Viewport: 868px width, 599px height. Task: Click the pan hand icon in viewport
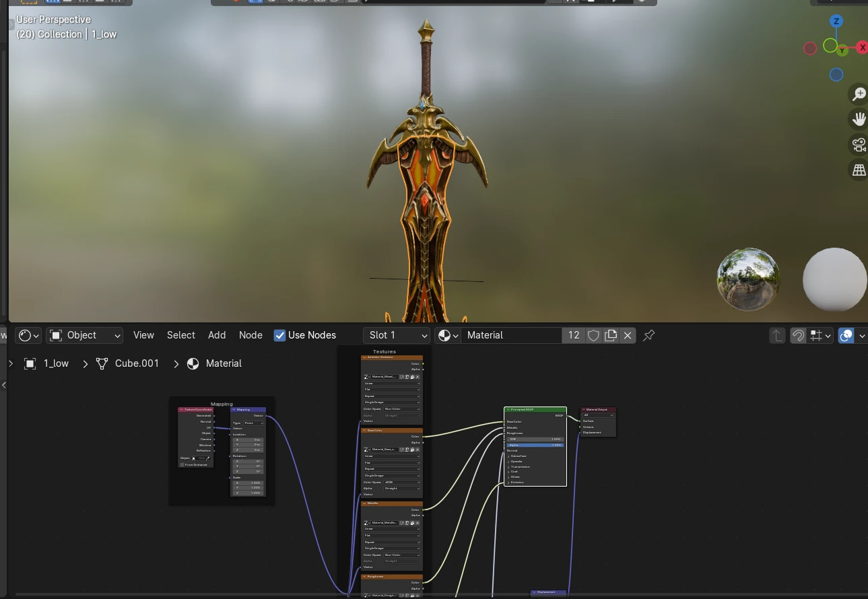coord(859,120)
